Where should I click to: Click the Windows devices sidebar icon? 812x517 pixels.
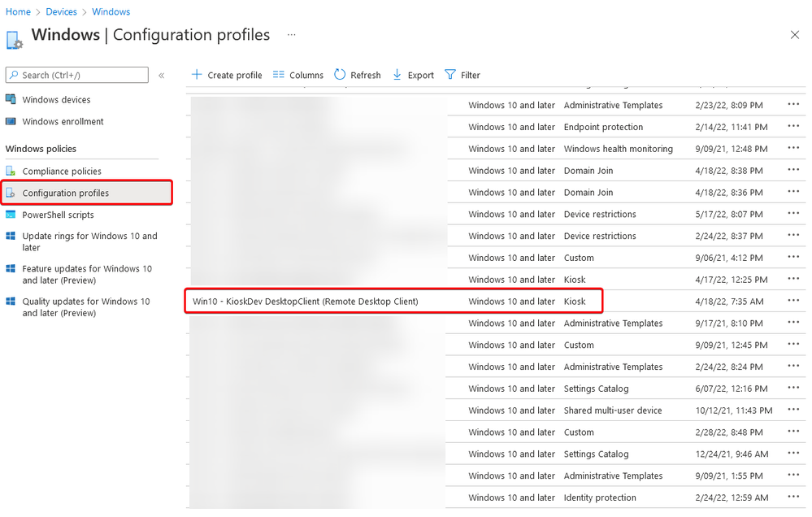click(11, 99)
